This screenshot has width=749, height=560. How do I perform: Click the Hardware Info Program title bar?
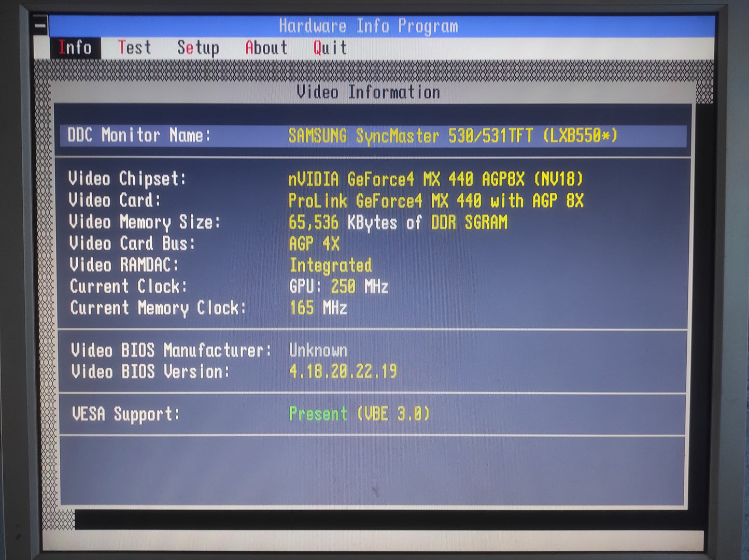pyautogui.click(x=368, y=26)
